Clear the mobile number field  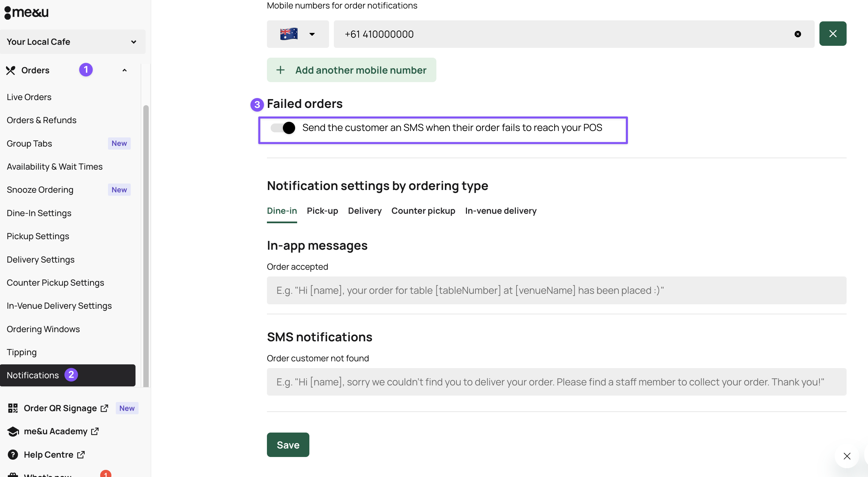(798, 34)
